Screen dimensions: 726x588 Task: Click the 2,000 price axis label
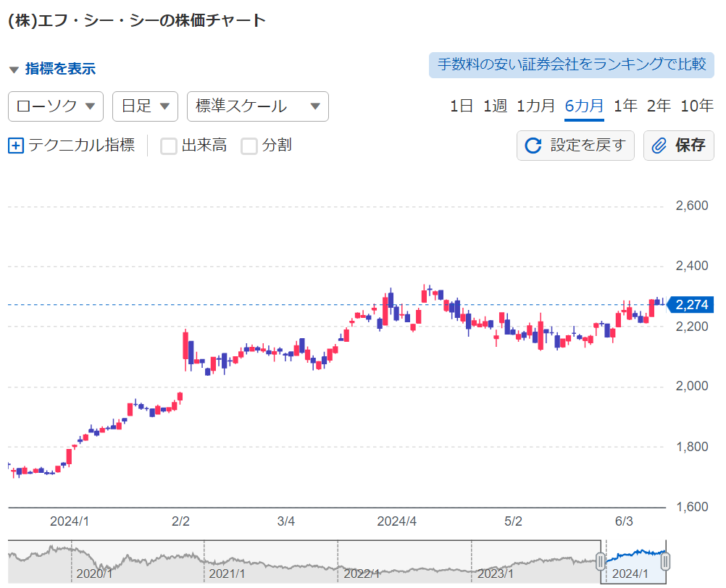692,386
